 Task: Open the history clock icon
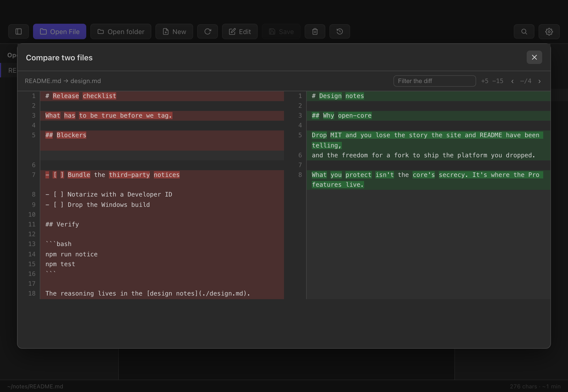340,31
